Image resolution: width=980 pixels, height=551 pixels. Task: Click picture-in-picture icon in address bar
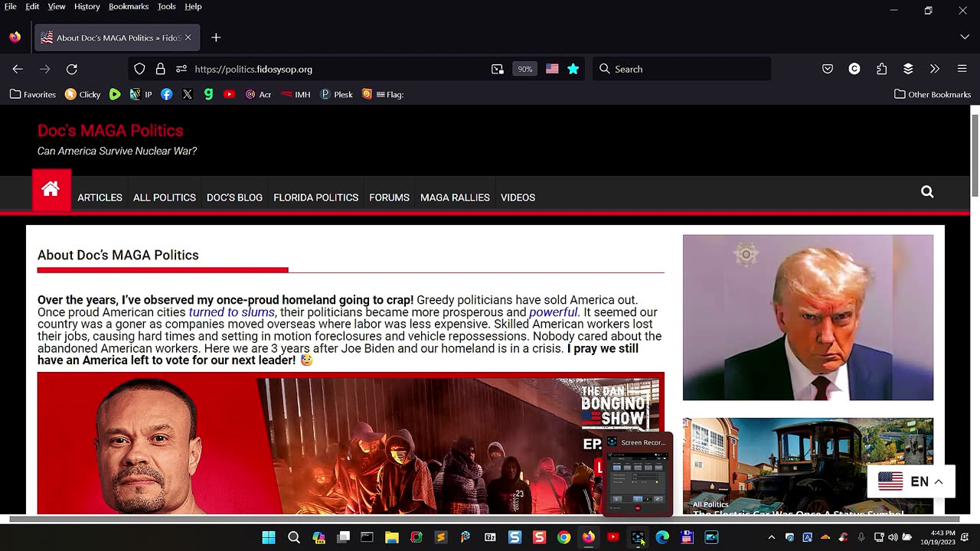tap(498, 69)
